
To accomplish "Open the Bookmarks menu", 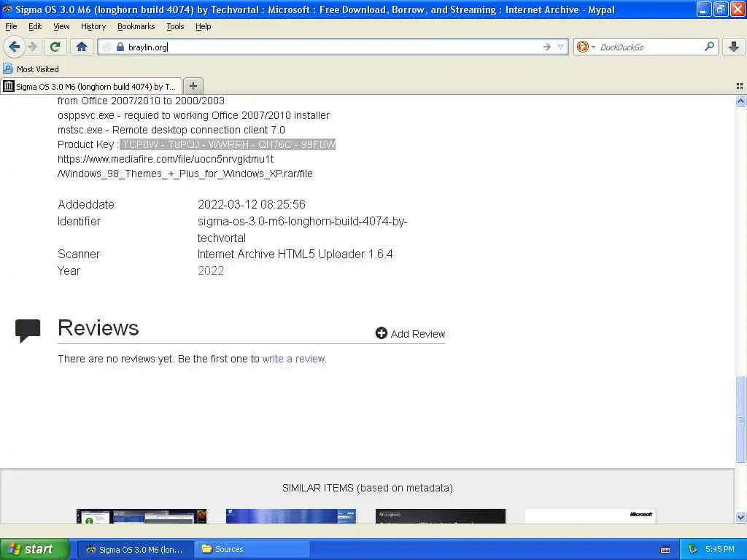I will [x=136, y=26].
